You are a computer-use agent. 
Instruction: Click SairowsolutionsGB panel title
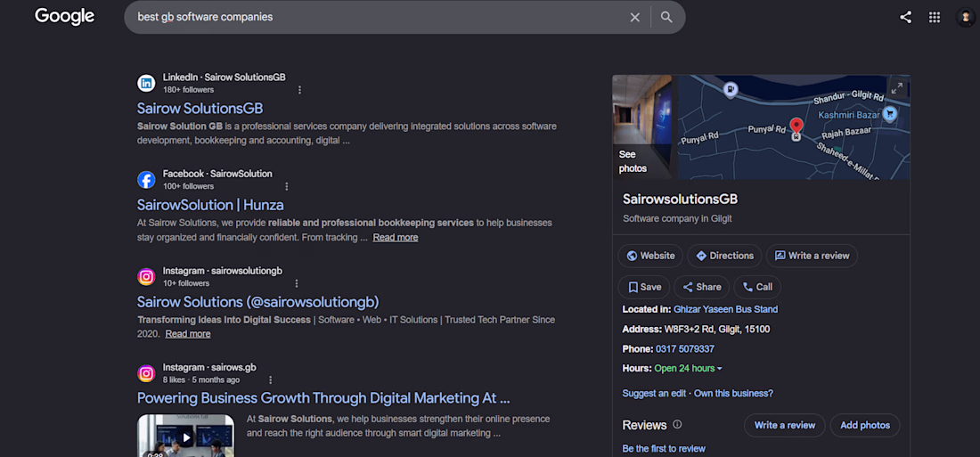[680, 200]
